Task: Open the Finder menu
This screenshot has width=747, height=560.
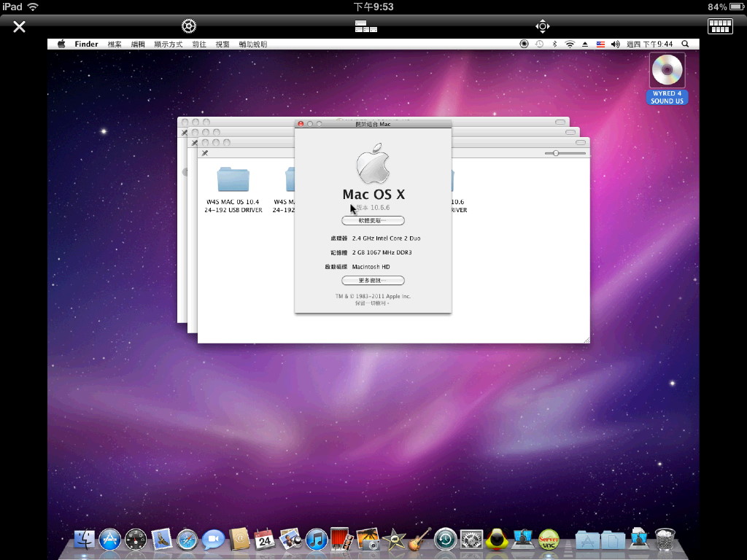Action: point(86,44)
